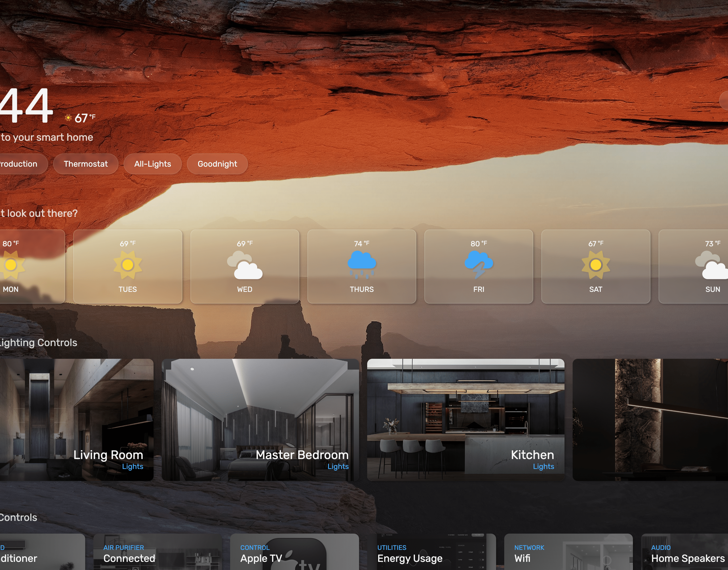
Task: Click the 80 °F Friday temperature
Action: [x=479, y=244]
